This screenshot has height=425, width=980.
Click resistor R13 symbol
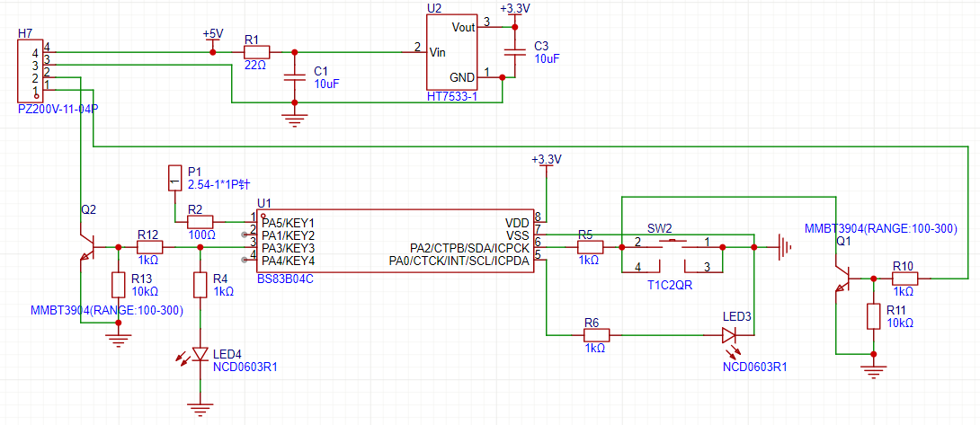[118, 284]
